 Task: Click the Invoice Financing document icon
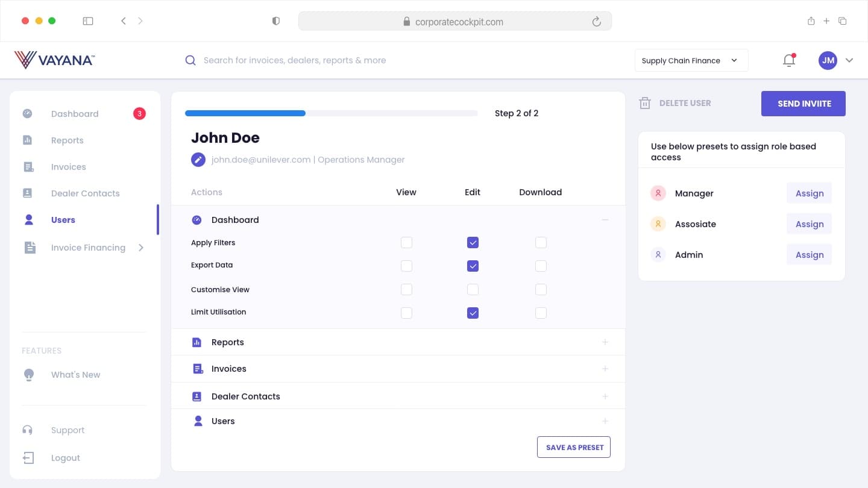click(30, 248)
